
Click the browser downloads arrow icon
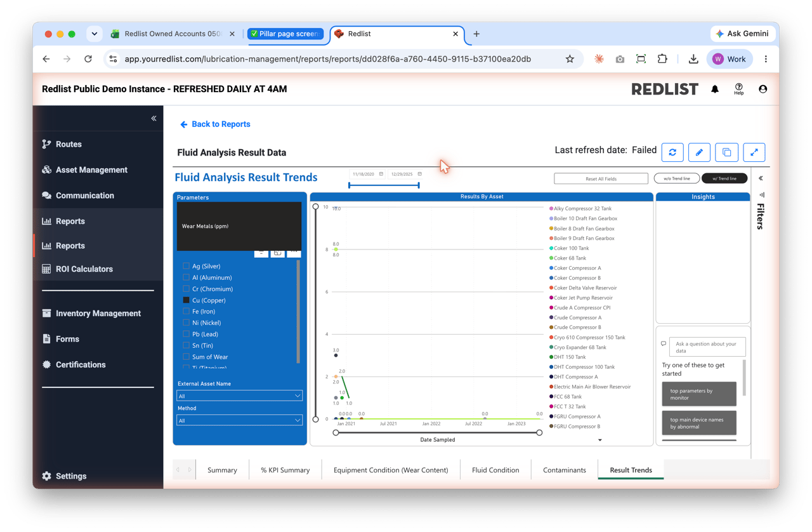pos(693,59)
